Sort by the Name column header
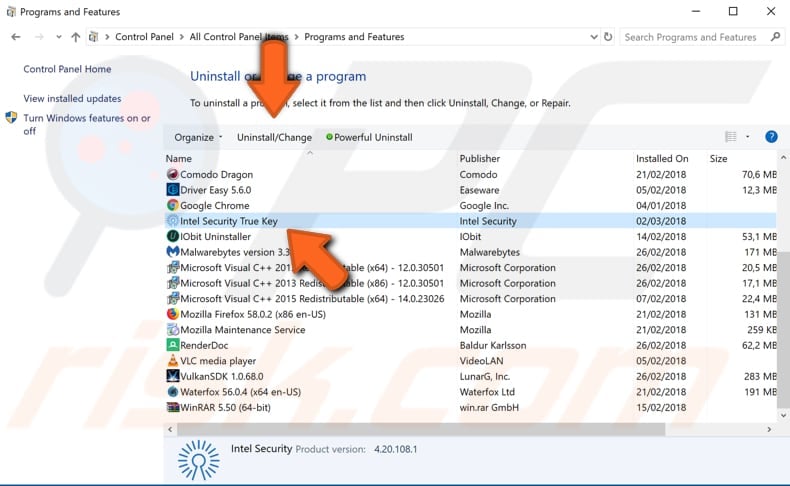The height and width of the screenshot is (486, 790). click(179, 159)
